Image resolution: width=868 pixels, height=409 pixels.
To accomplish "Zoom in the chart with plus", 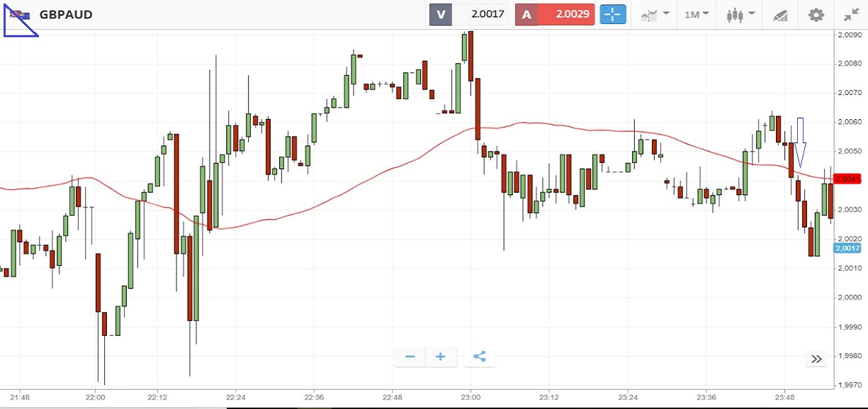I will (440, 357).
